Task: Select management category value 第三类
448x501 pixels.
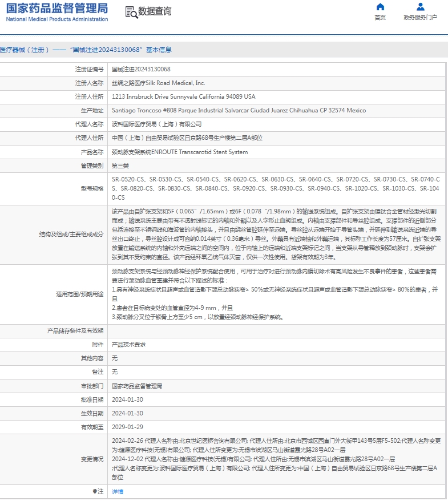Action: point(120,166)
